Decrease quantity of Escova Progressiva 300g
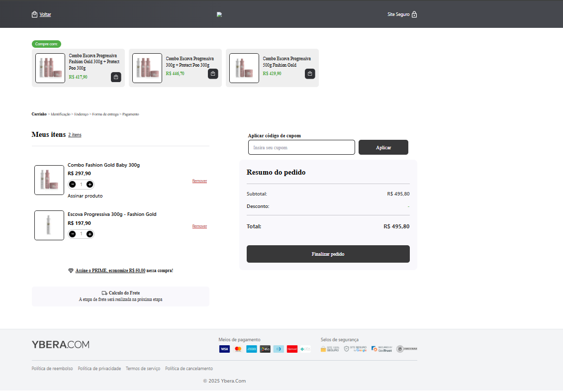Viewport: 563px width, 392px height. pyautogui.click(x=73, y=234)
